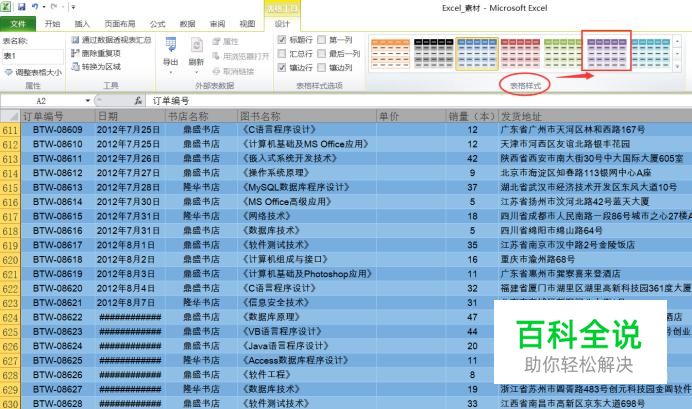The width and height of the screenshot is (692, 409).
Task: Click column header 发货地址
Action: pyautogui.click(x=595, y=116)
